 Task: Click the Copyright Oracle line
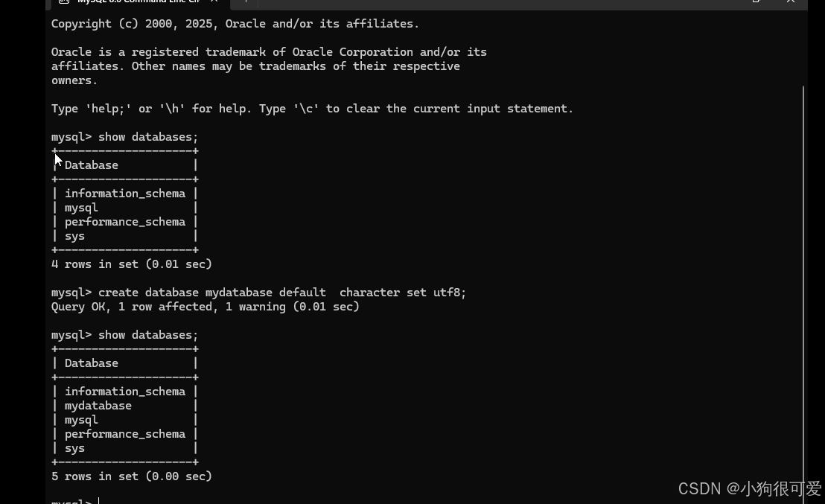coord(235,24)
